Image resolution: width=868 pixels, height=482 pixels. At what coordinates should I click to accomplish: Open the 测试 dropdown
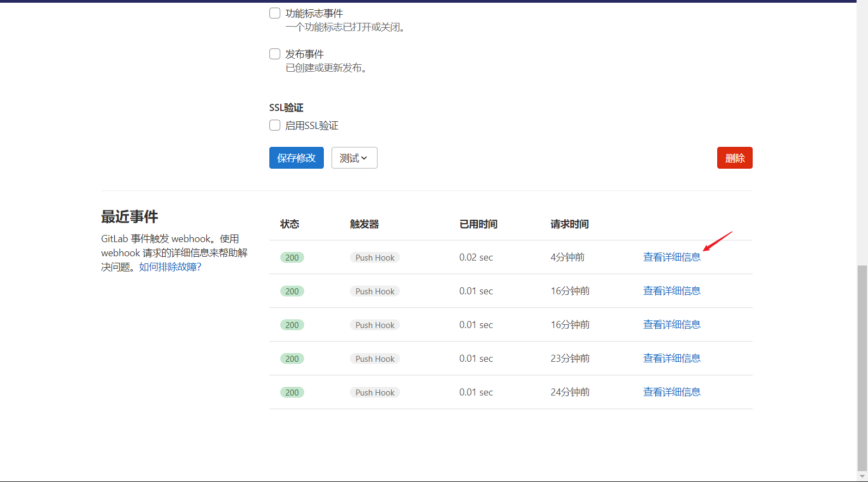pos(354,158)
